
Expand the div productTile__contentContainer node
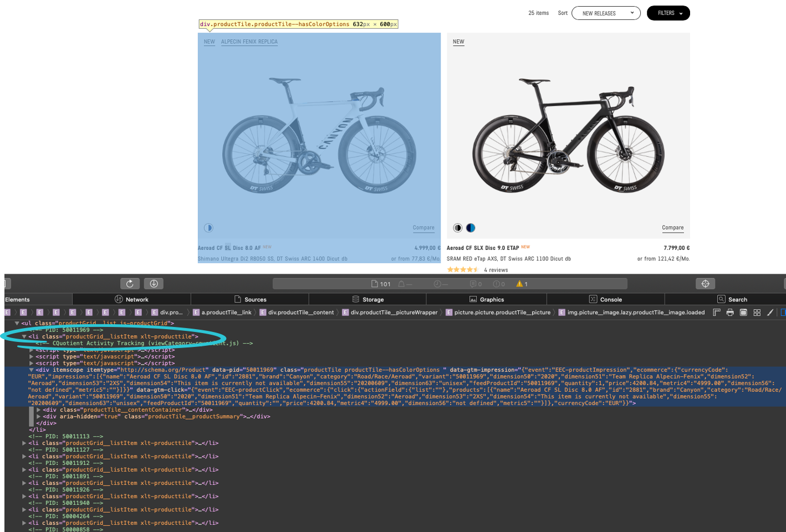(x=39, y=410)
